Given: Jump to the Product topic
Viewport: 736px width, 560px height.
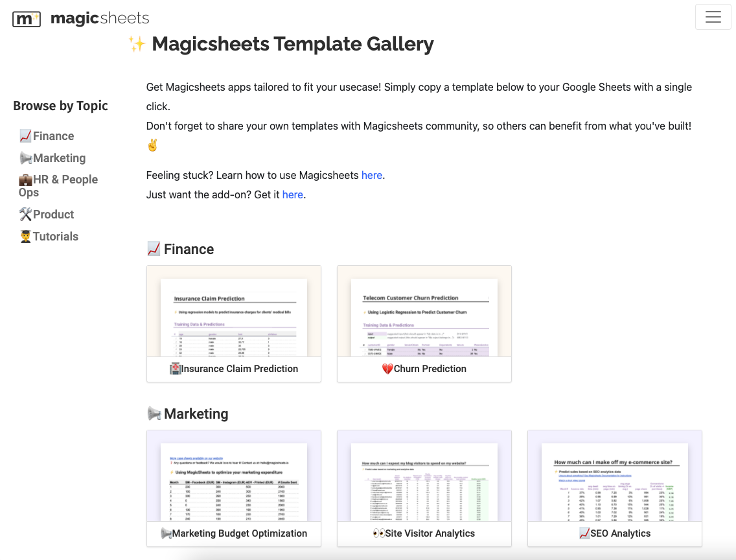Looking at the screenshot, I should pos(53,215).
